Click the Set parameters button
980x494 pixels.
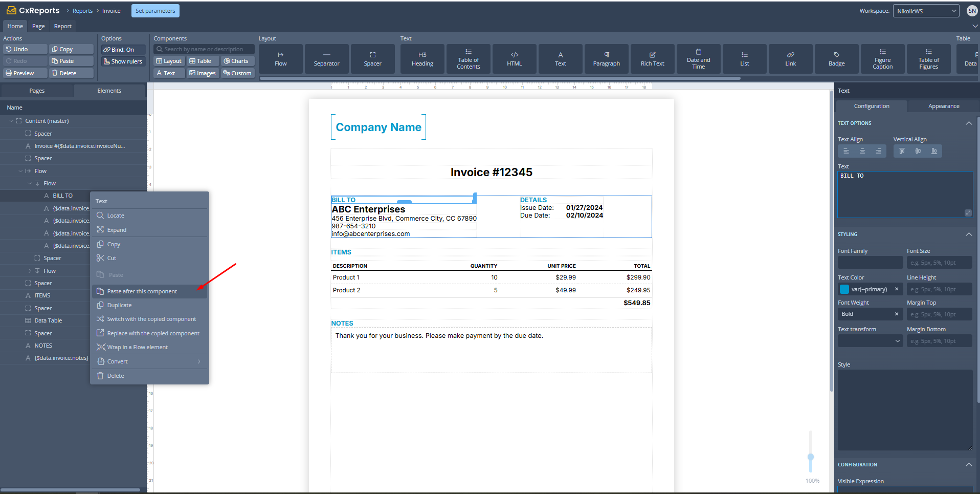[x=155, y=11]
